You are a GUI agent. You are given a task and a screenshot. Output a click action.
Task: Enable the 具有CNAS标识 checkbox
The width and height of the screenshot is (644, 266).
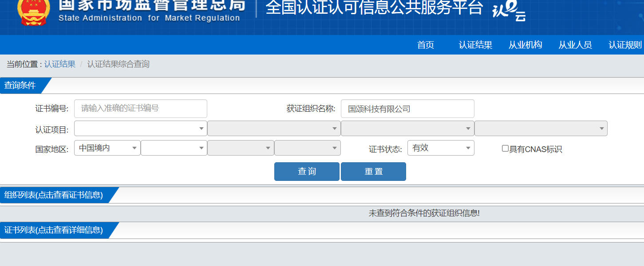coord(505,149)
